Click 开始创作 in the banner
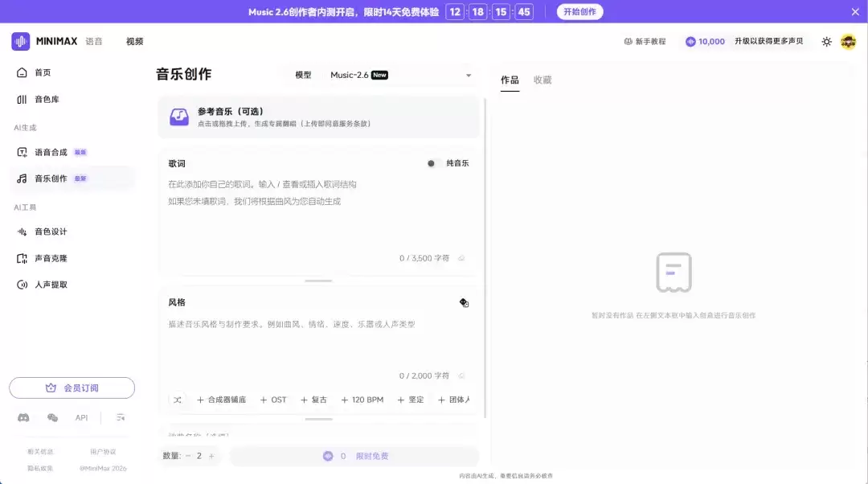This screenshot has width=868, height=484. (579, 11)
